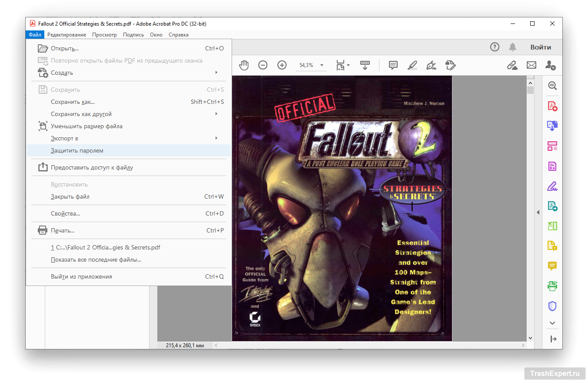The width and height of the screenshot is (588, 382).
Task: Click the vertical scrollbar up arrow
Action: coord(530,82)
